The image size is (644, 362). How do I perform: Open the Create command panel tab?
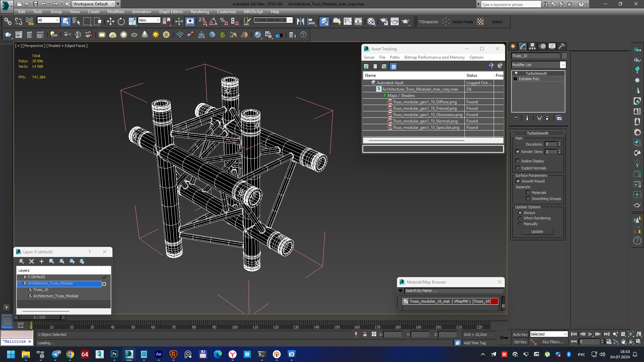[513, 46]
